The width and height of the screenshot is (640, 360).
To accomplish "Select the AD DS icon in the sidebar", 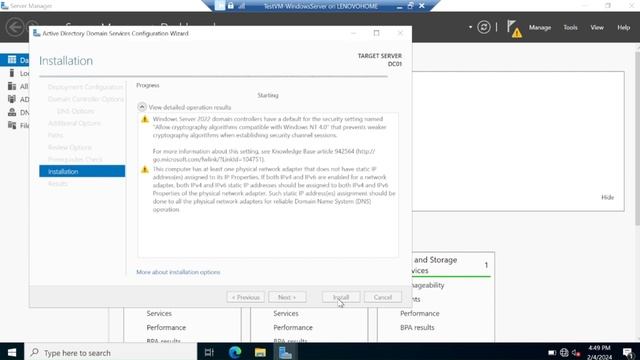I will tap(12, 99).
